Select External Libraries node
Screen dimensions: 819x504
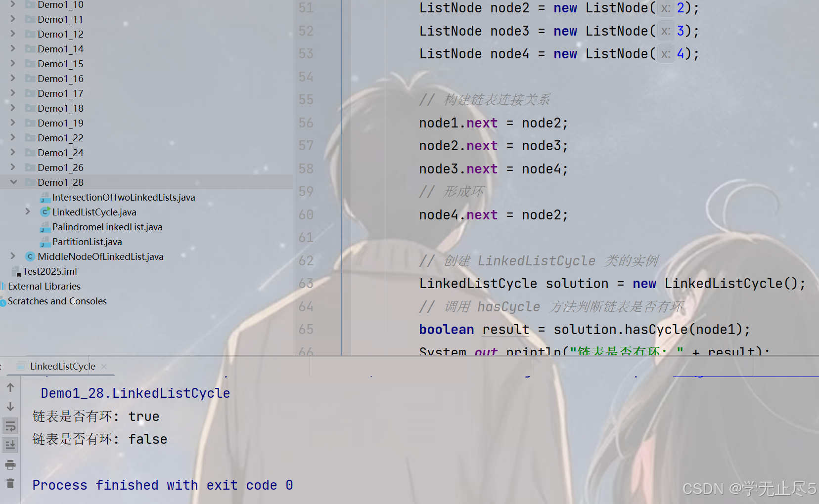pos(44,286)
